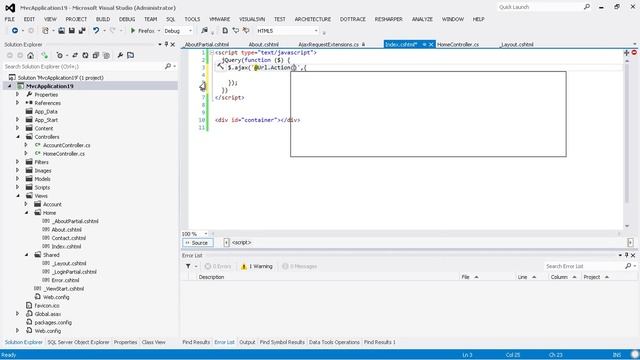Image resolution: width=640 pixels, height=360 pixels.
Task: Click the page icon left of HTML5 dropdown
Action: point(225,31)
